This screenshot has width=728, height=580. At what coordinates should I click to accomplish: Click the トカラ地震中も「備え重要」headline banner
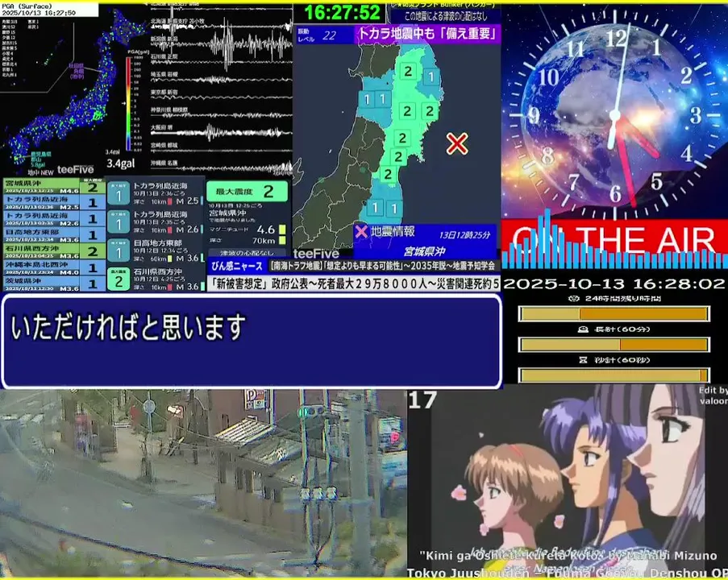(427, 34)
